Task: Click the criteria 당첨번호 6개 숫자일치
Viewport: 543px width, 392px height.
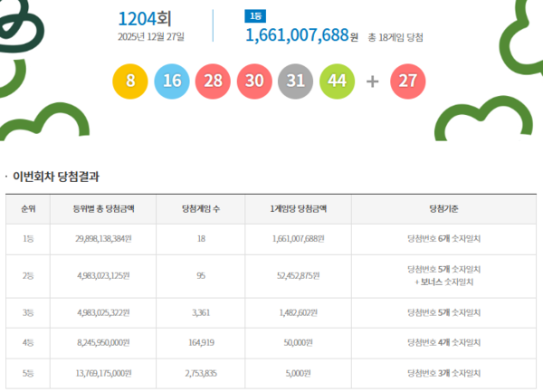Action: (x=444, y=239)
